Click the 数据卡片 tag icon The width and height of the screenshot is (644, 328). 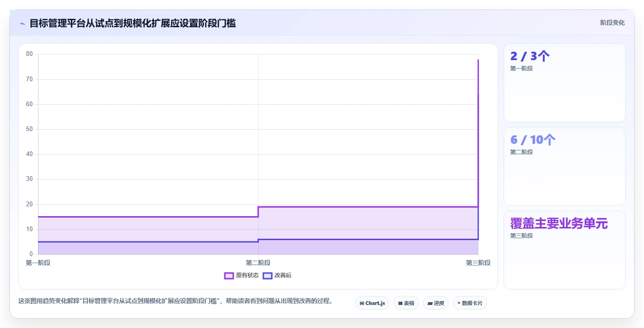pos(459,304)
